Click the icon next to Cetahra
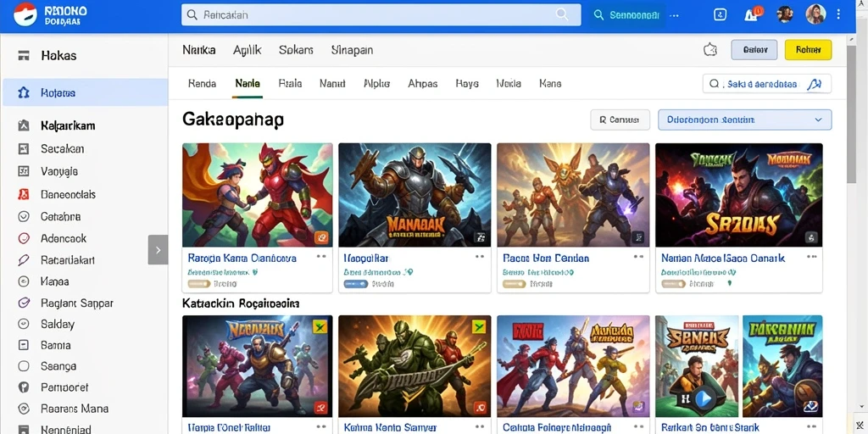868x434 pixels. tap(23, 216)
